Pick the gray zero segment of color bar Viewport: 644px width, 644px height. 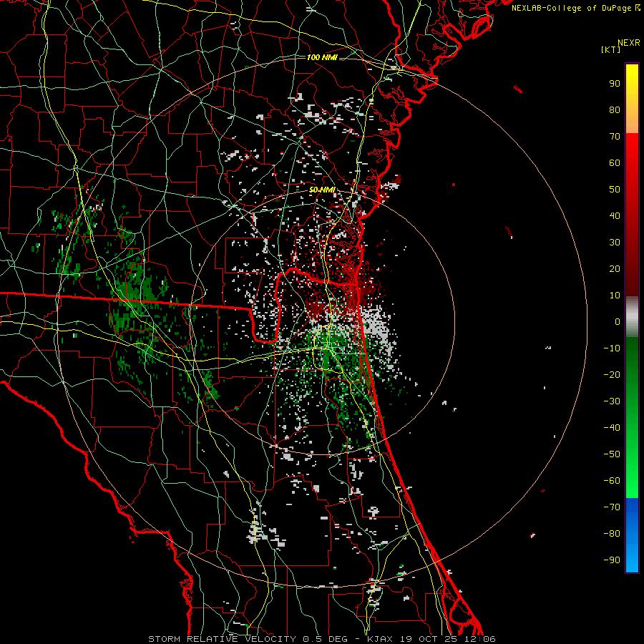click(632, 317)
